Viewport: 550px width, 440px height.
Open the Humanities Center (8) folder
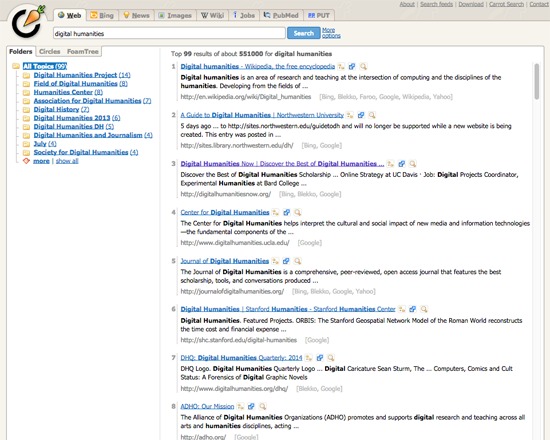(x=68, y=92)
